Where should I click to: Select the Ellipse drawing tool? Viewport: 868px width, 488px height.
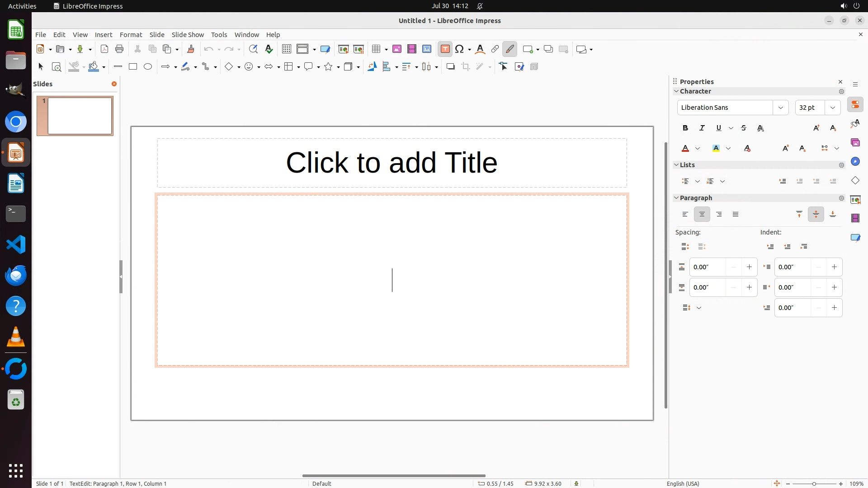coord(148,67)
